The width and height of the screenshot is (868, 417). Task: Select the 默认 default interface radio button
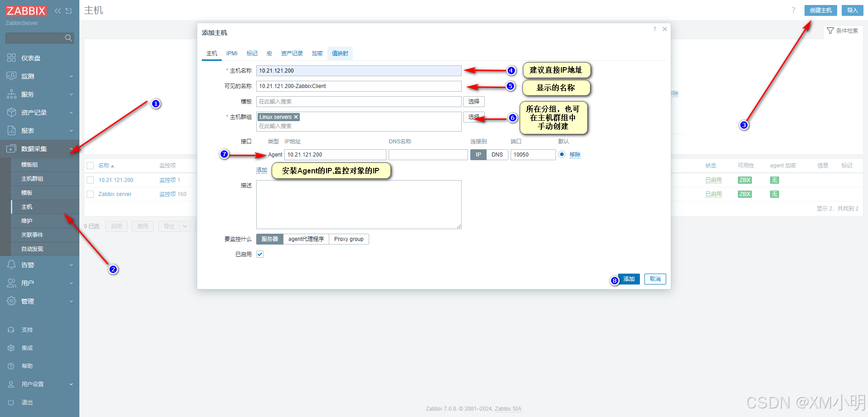(562, 154)
